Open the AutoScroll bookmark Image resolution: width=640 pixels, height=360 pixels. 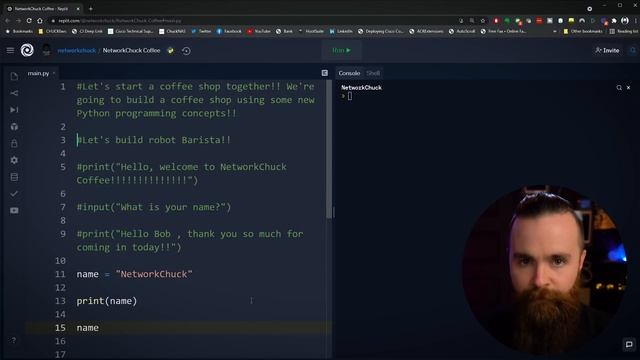[462, 31]
